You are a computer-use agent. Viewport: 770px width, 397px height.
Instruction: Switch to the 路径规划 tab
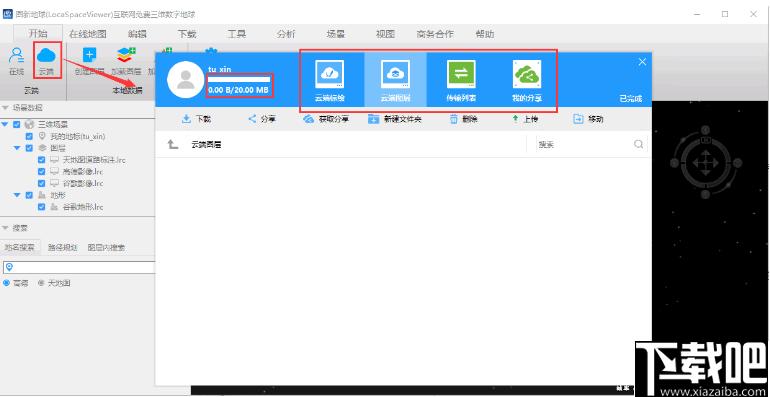click(x=62, y=248)
